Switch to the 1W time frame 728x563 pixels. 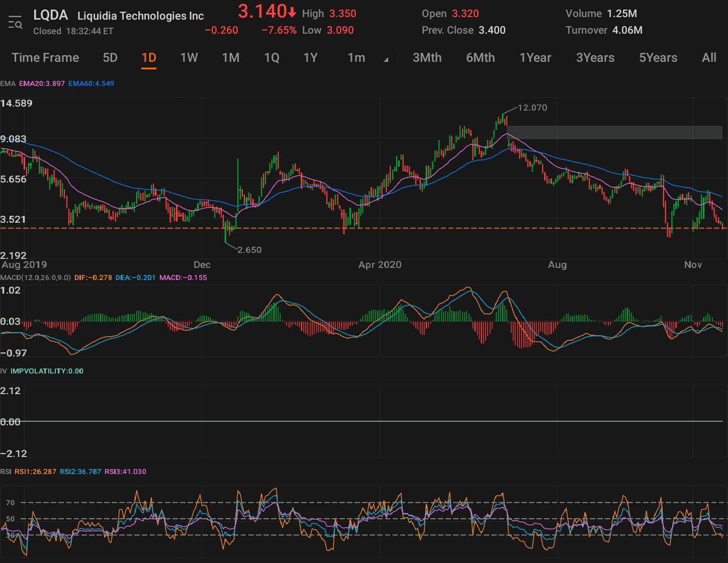(189, 58)
